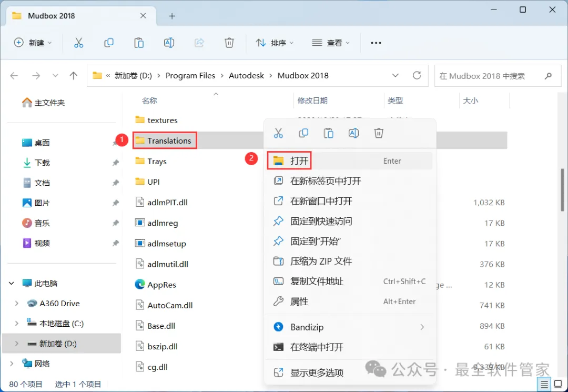This screenshot has width=568, height=392.
Task: Go up one folder level arrow
Action: pyautogui.click(x=74, y=76)
